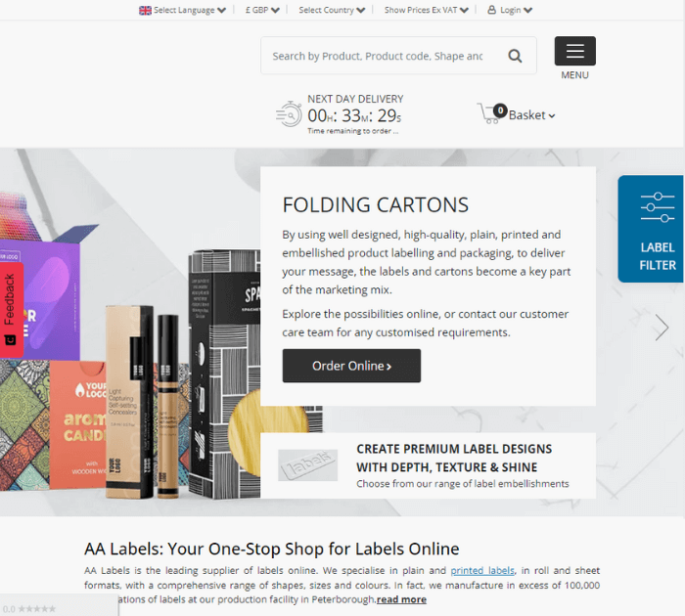Expand the £ GBP currency dropdown
Viewport: 685px width, 616px height.
(262, 10)
